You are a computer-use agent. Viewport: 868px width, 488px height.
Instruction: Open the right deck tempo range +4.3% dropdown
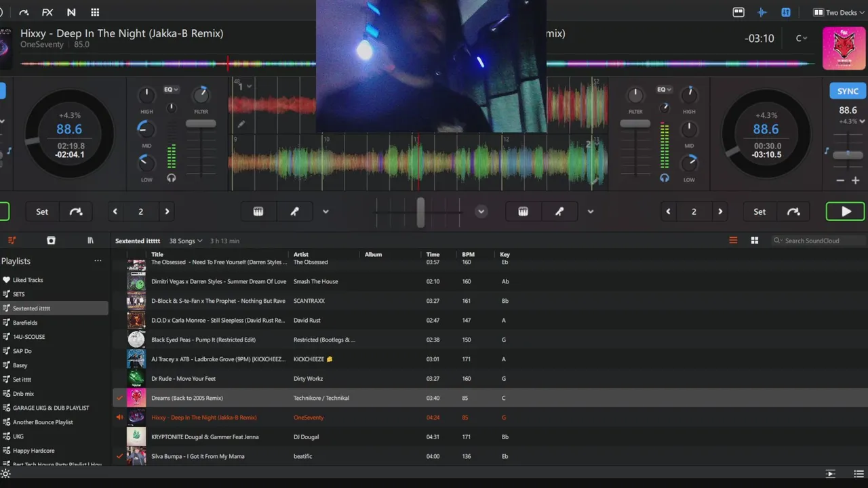851,121
